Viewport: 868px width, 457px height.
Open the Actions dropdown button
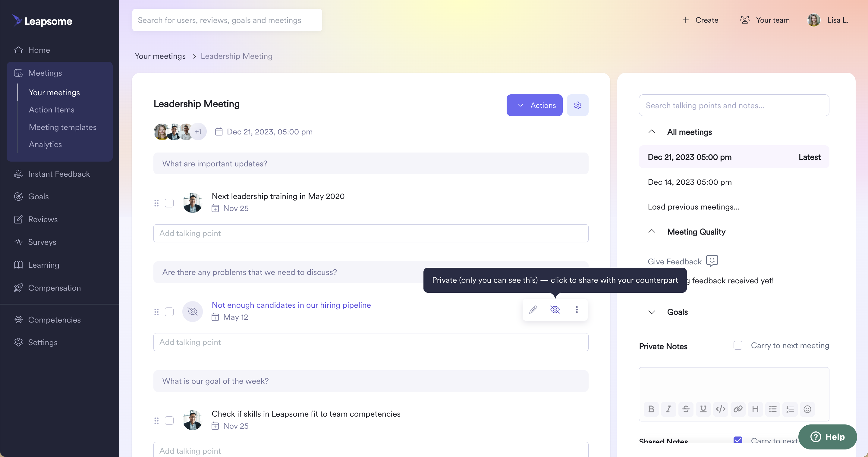534,106
